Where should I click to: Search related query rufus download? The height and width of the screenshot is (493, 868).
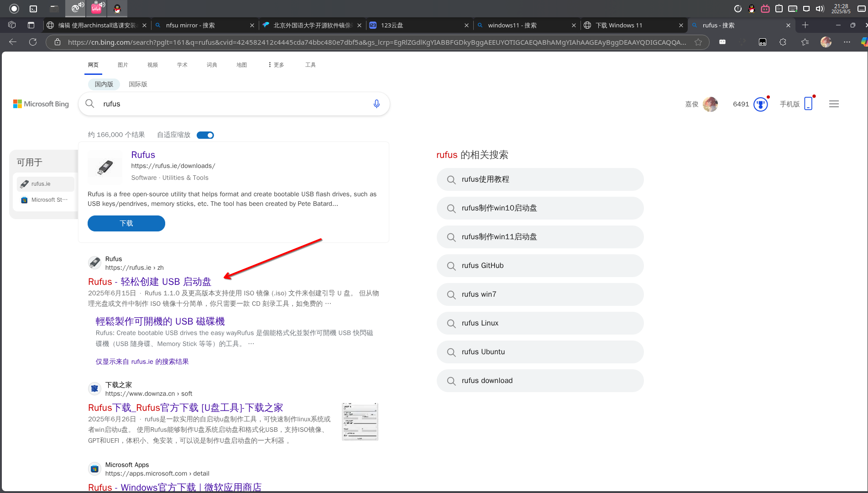point(540,381)
